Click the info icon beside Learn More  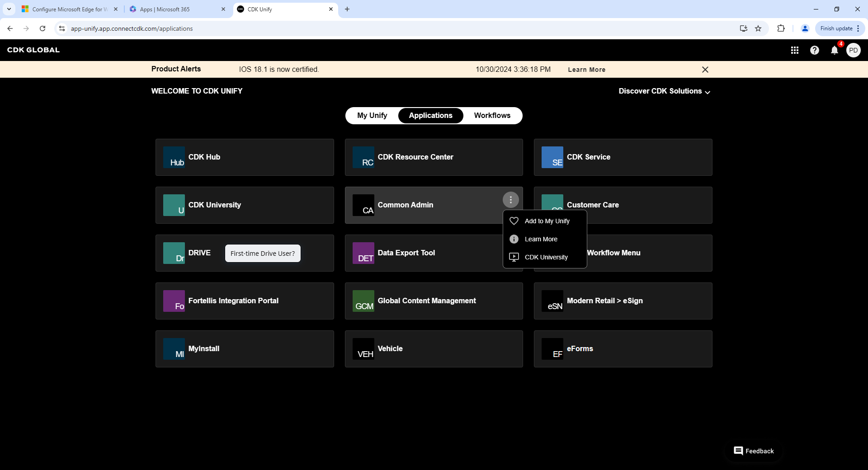514,239
